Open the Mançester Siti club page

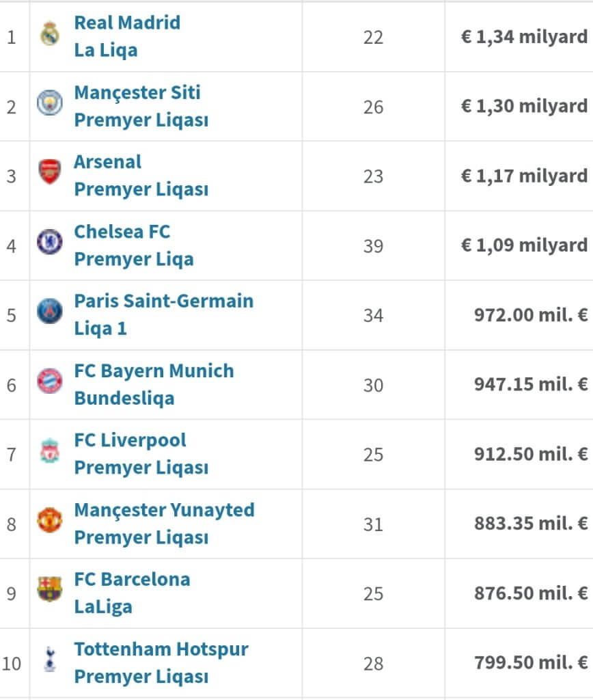(137, 92)
